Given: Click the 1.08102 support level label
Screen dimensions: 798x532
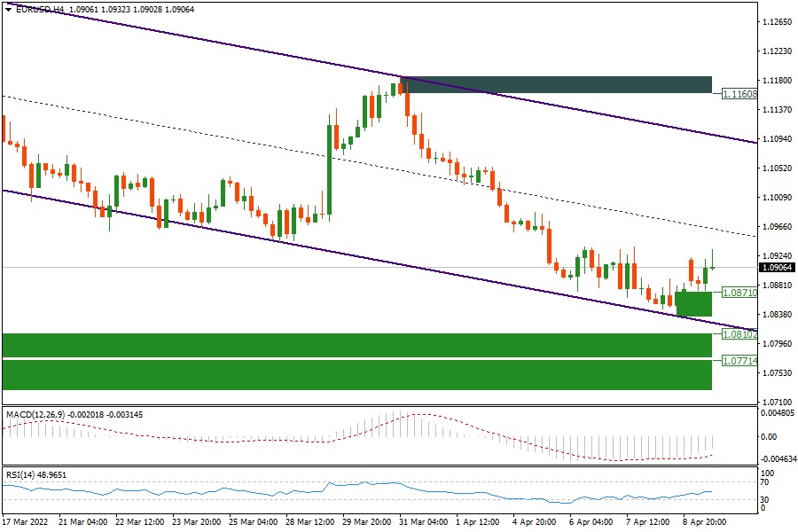Looking at the screenshot, I should [x=738, y=334].
